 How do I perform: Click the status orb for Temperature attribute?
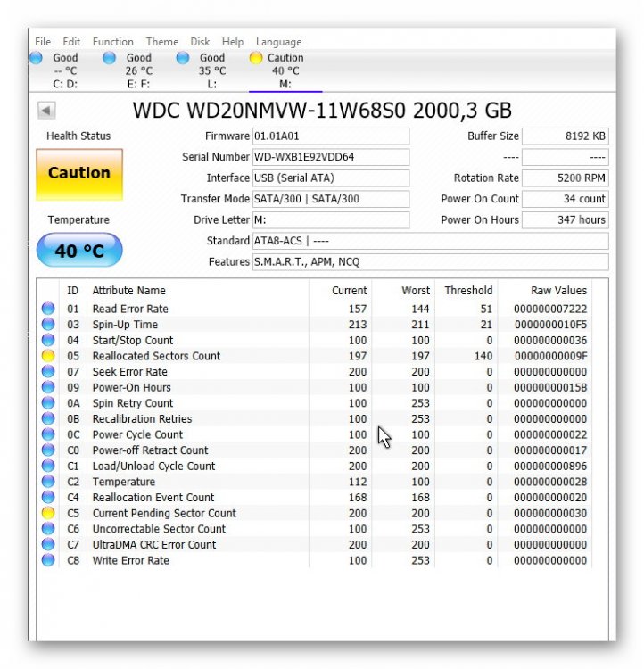48,482
